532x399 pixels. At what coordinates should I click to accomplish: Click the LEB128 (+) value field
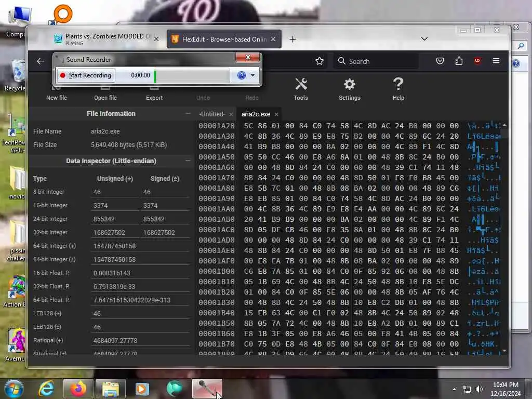pyautogui.click(x=140, y=314)
